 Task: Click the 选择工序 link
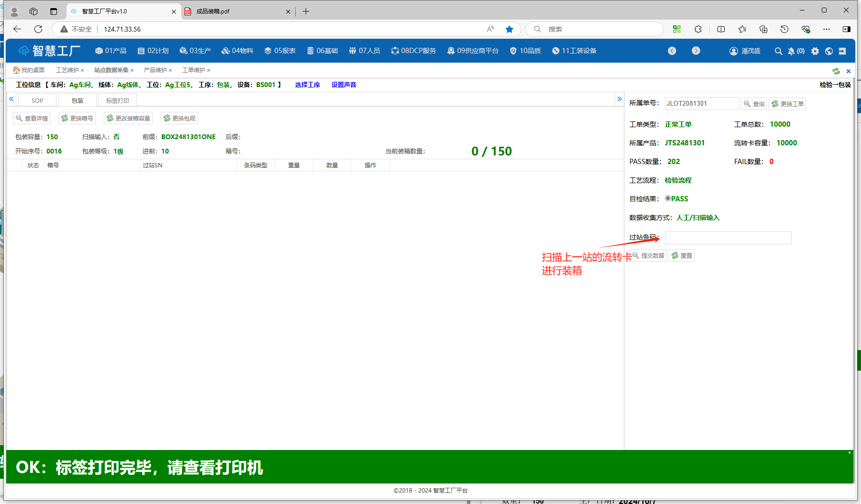pyautogui.click(x=308, y=85)
